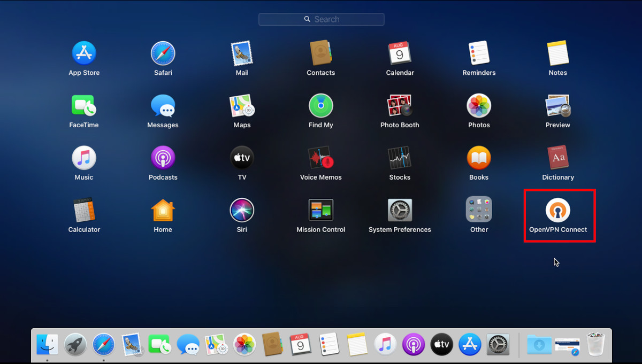Open the Downloads folder in the dock
The height and width of the screenshot is (364, 642).
click(x=539, y=344)
